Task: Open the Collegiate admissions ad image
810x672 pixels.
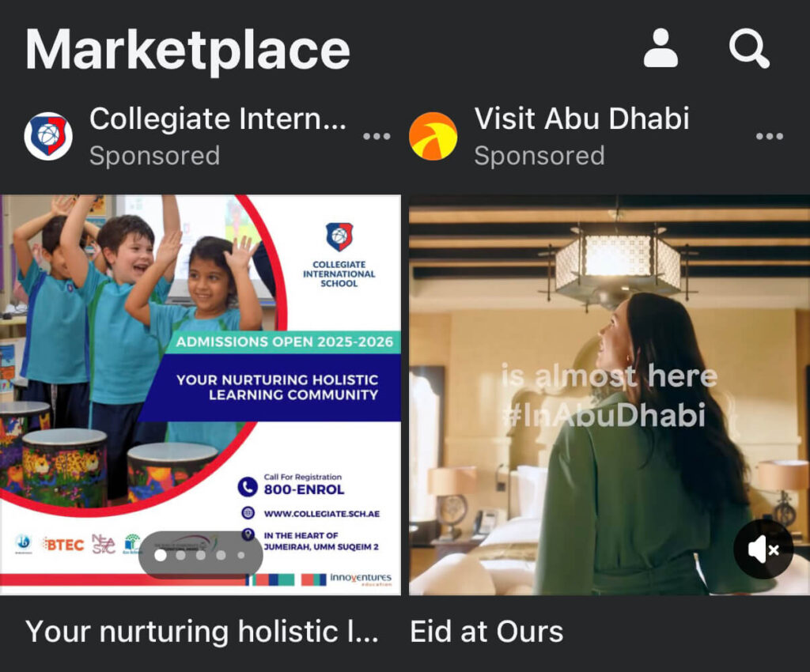Action: pos(200,395)
